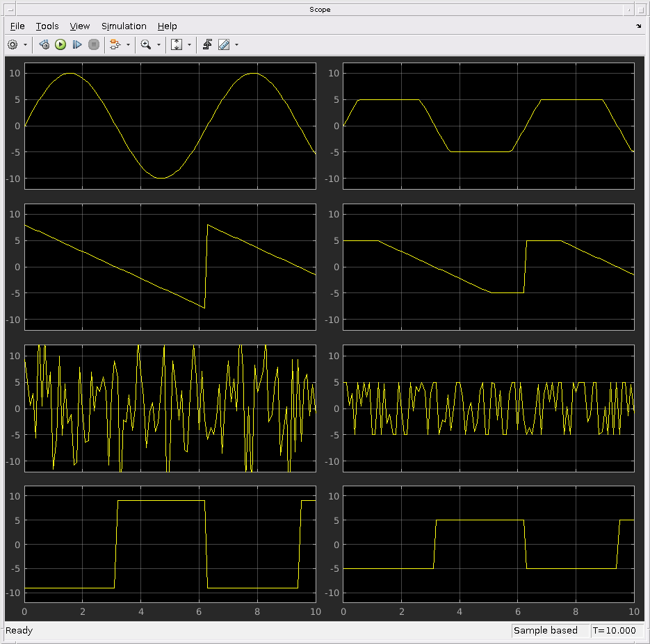Open the scope Configuration Properties gear icon
650x644 pixels.
coord(13,44)
